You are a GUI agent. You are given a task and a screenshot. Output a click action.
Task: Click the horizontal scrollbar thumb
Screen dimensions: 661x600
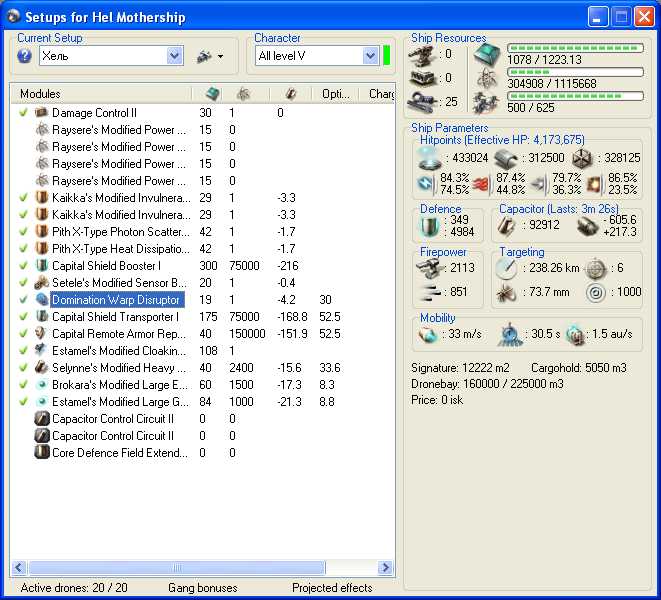tap(177, 568)
